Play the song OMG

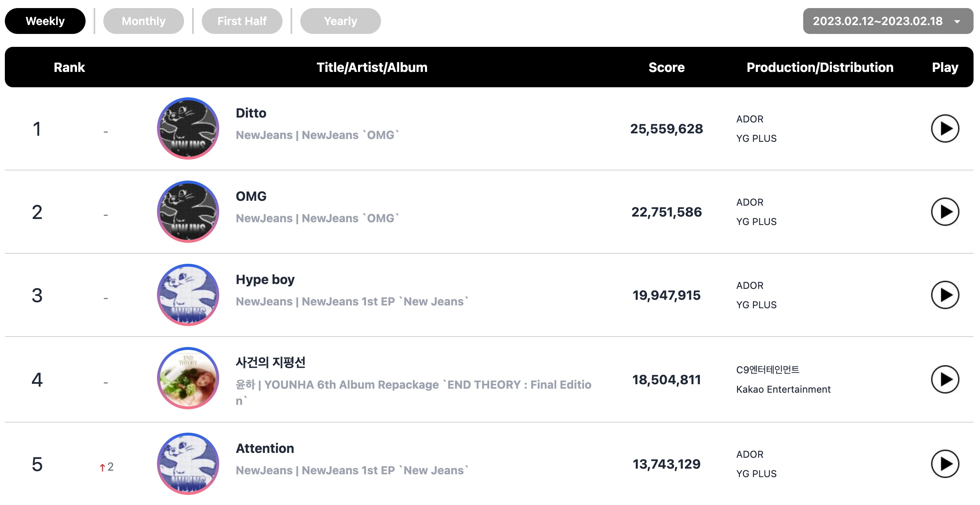[945, 212]
